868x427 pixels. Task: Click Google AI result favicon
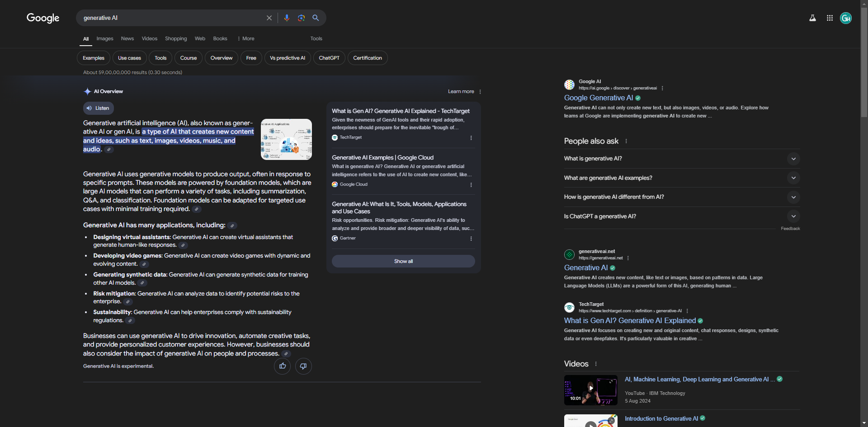coord(569,84)
